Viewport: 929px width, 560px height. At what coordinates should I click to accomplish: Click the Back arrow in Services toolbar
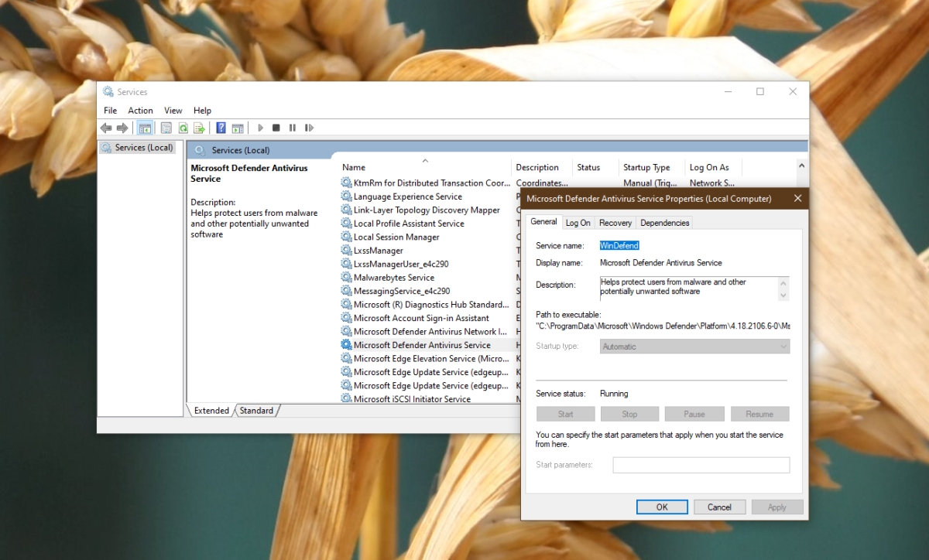(x=106, y=128)
